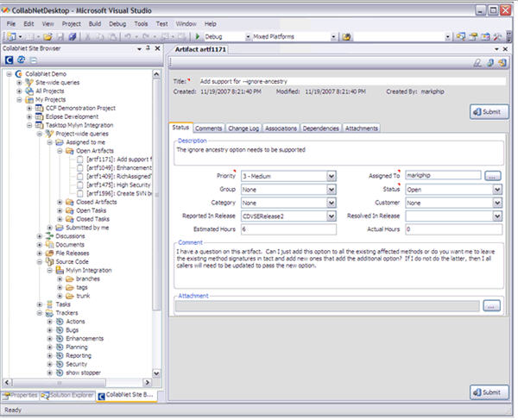Click the refresh icon in Site Browser toolbar
Screen dimensions: 518x420
tap(21, 60)
